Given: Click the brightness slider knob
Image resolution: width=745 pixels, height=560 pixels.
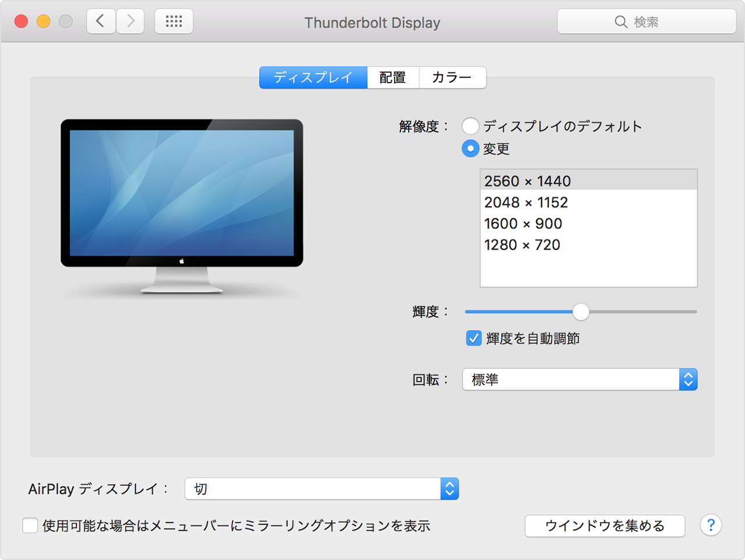Looking at the screenshot, I should pos(581,312).
